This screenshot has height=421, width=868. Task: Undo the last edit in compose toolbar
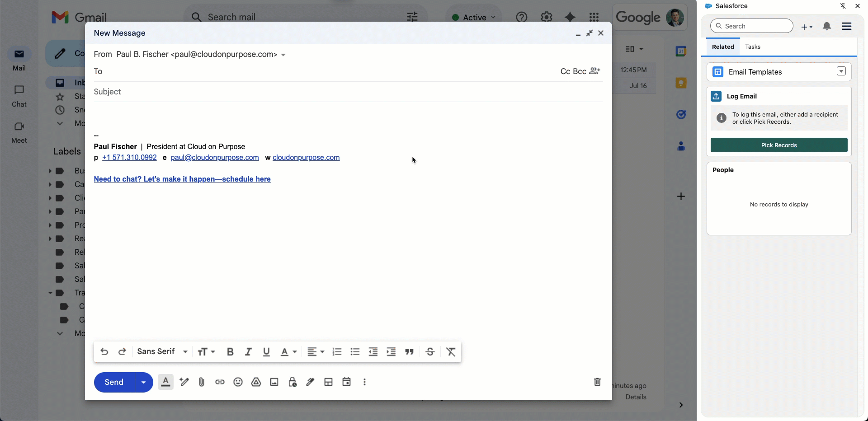click(x=104, y=352)
